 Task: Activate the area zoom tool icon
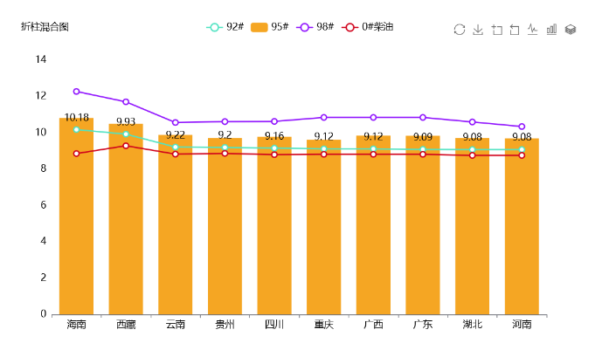pos(497,30)
